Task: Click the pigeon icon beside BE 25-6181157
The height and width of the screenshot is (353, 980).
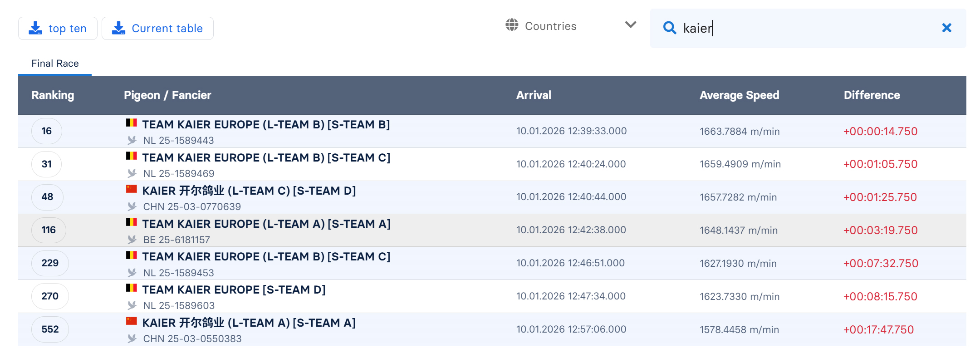Action: [132, 240]
